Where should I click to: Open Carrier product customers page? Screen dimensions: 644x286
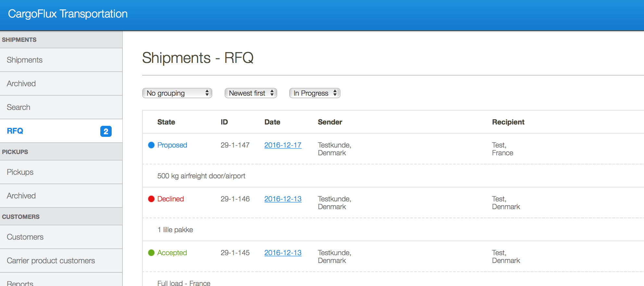[51, 261]
